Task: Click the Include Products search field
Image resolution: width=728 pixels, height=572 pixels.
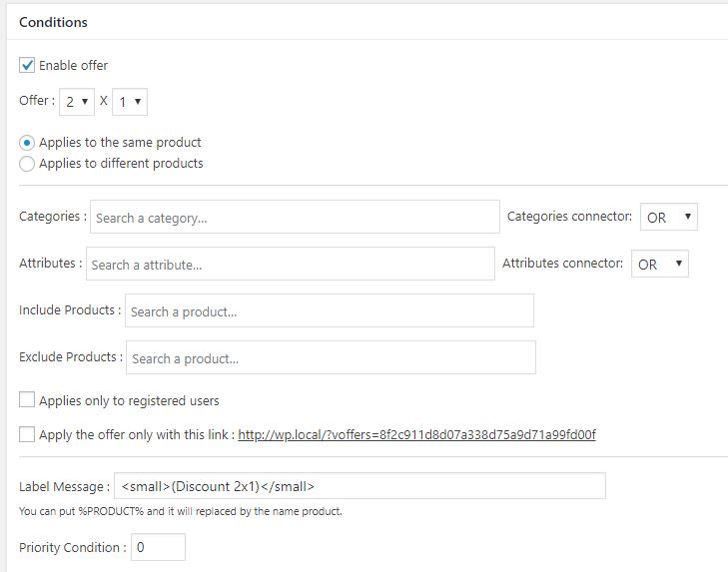Action: pyautogui.click(x=330, y=311)
